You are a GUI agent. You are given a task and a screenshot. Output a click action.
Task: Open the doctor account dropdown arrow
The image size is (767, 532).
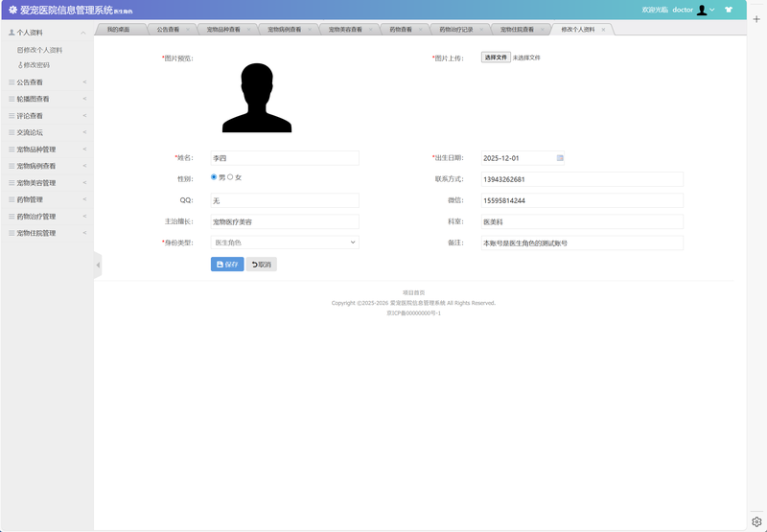click(x=712, y=10)
